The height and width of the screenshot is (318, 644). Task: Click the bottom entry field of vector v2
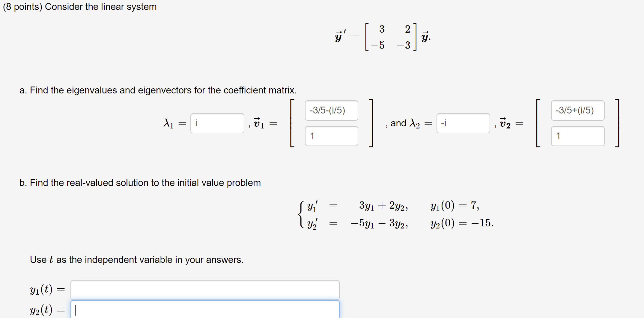pyautogui.click(x=577, y=136)
